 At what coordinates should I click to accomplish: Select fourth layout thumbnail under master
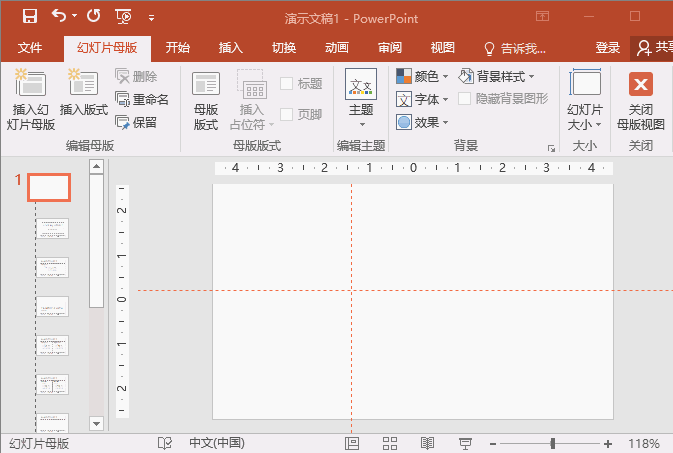tap(52, 346)
